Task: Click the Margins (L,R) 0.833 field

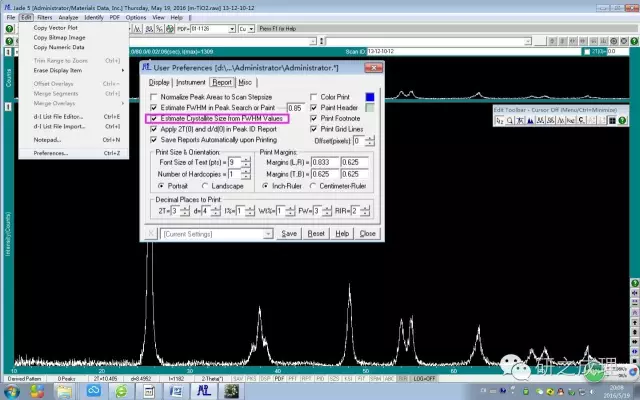Action: [x=325, y=162]
